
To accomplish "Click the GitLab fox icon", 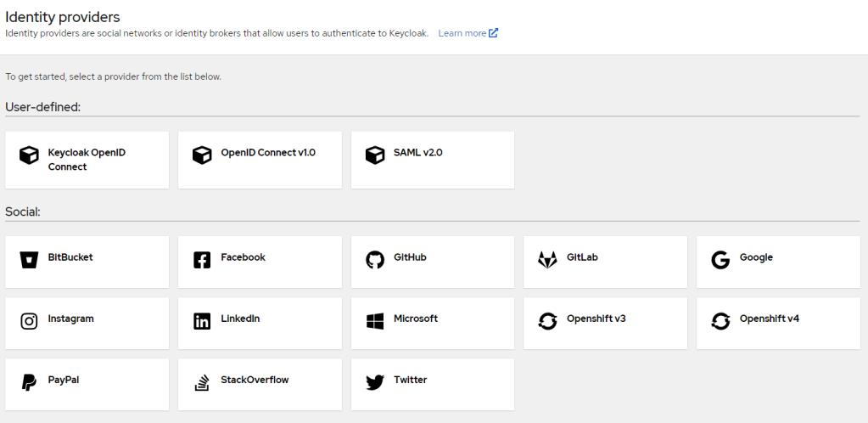I will [x=548, y=260].
